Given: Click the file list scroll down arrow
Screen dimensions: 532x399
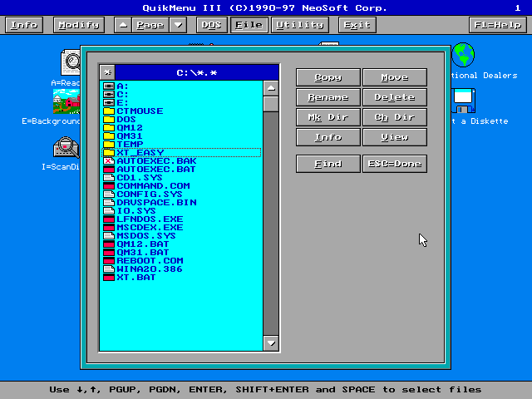Looking at the screenshot, I should click(271, 343).
